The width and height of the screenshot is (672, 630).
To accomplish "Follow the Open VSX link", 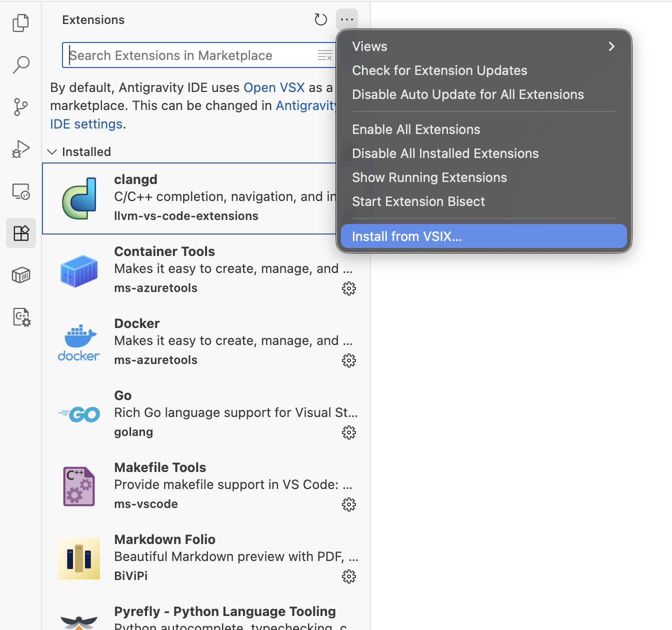I will [274, 87].
